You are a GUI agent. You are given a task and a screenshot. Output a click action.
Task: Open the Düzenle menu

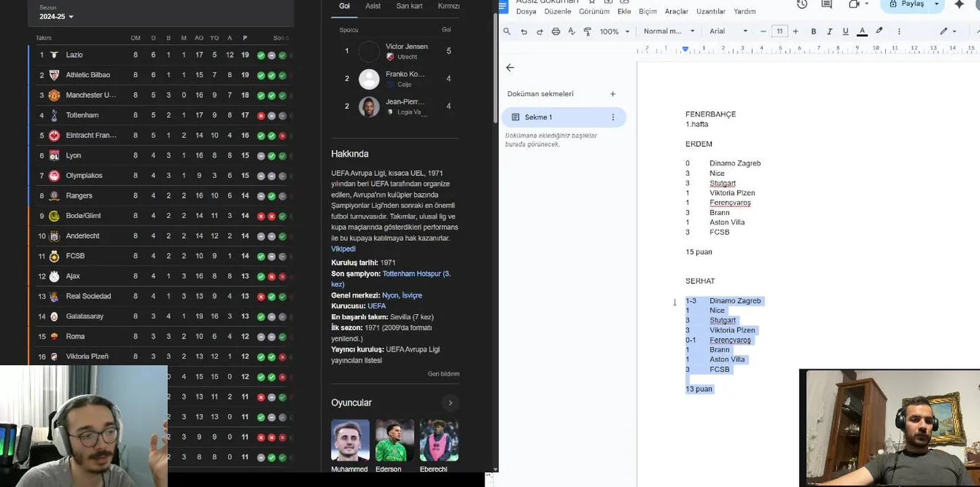click(558, 11)
